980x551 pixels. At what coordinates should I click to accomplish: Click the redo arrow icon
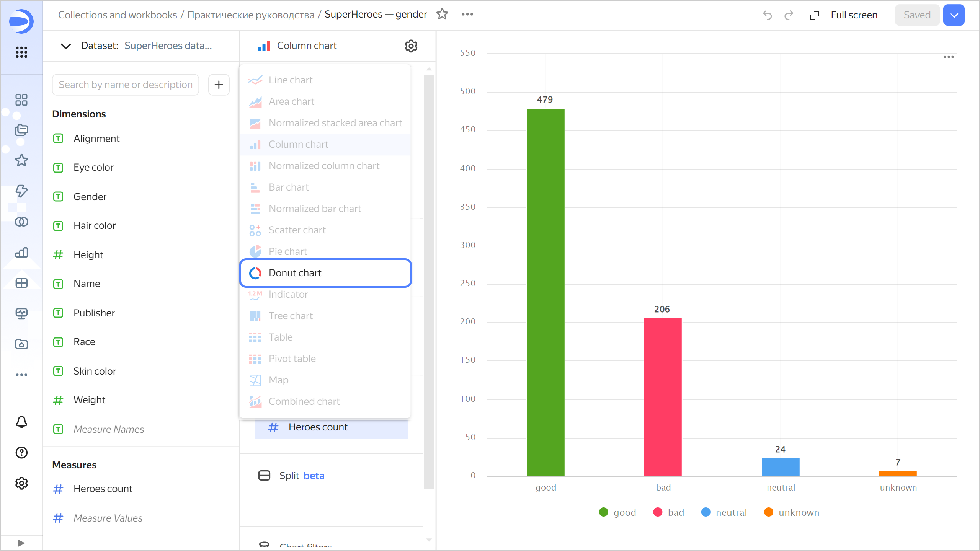coord(789,15)
